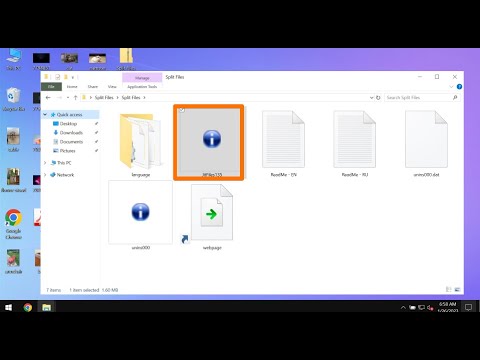Select Network in navigation pane

click(x=65, y=175)
